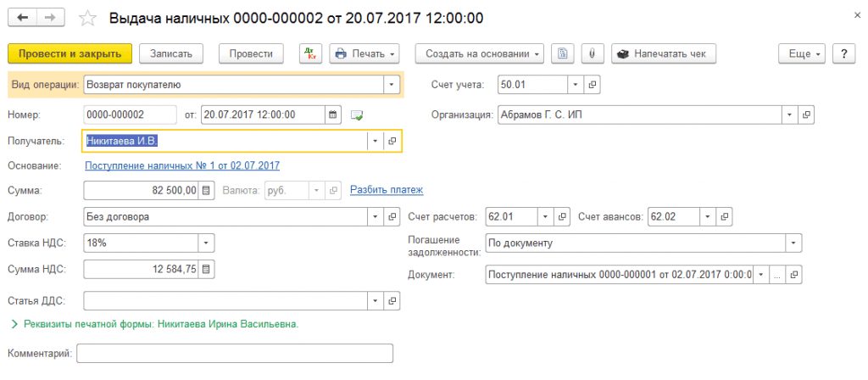Open Организация record icon
Viewport: 868px width, 380px height.
807,115
